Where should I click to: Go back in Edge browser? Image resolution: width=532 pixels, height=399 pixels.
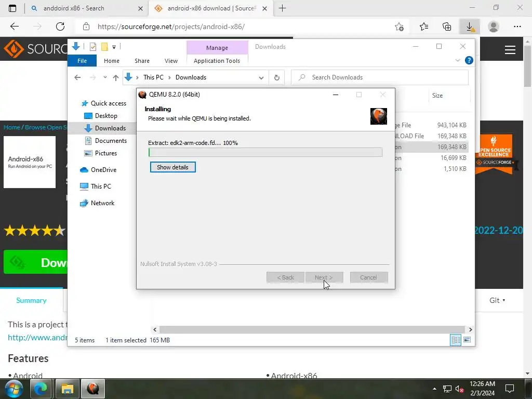[x=15, y=26]
